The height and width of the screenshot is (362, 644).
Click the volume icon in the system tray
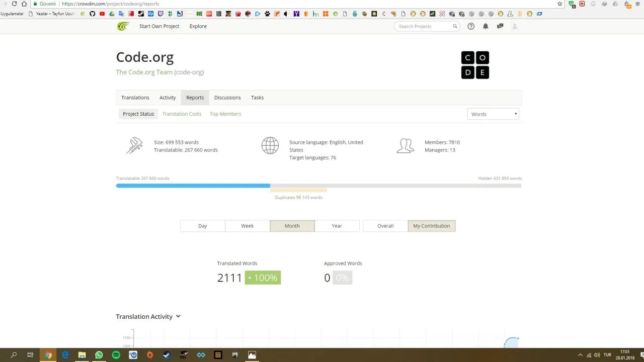tap(597, 355)
